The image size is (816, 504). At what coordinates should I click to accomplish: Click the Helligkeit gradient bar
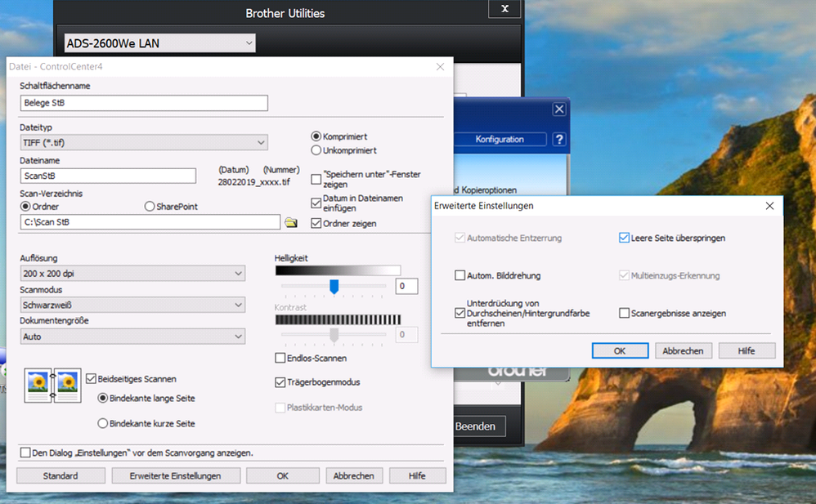pyautogui.click(x=338, y=270)
